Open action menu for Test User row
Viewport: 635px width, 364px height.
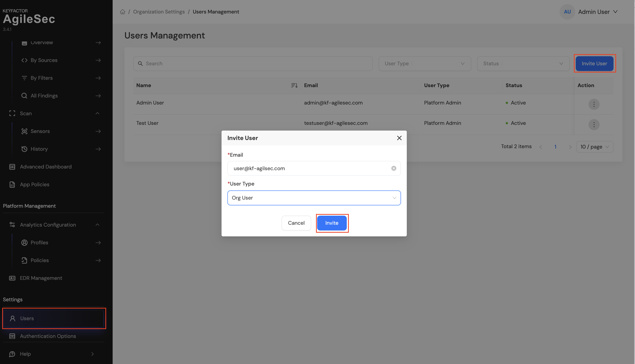[x=594, y=124]
